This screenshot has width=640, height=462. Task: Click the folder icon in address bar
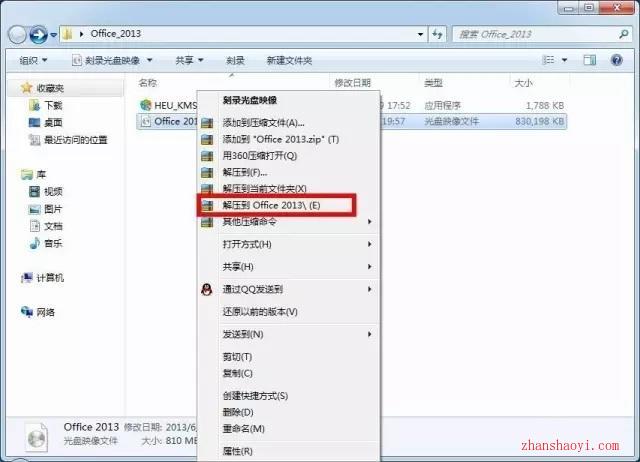click(68, 34)
